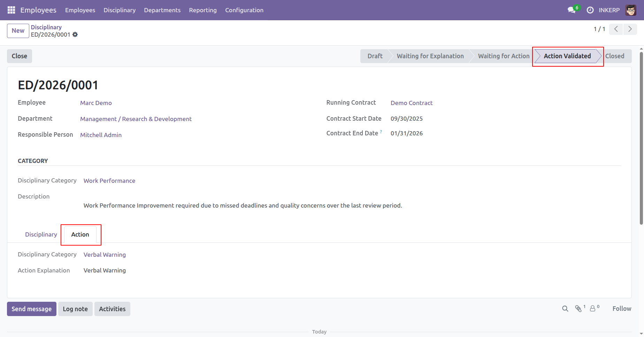Open Marc Demo employee link
Image resolution: width=644 pixels, height=337 pixels.
pyautogui.click(x=96, y=103)
